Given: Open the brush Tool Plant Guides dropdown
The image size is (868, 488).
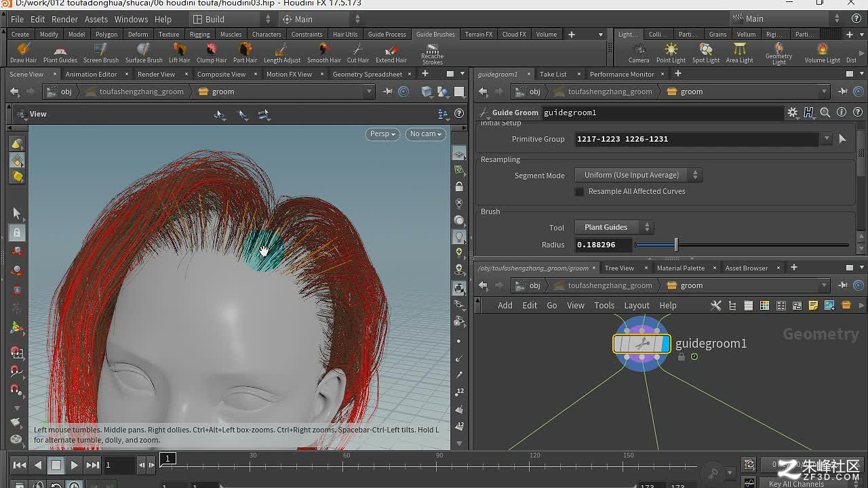Looking at the screenshot, I should tap(614, 227).
